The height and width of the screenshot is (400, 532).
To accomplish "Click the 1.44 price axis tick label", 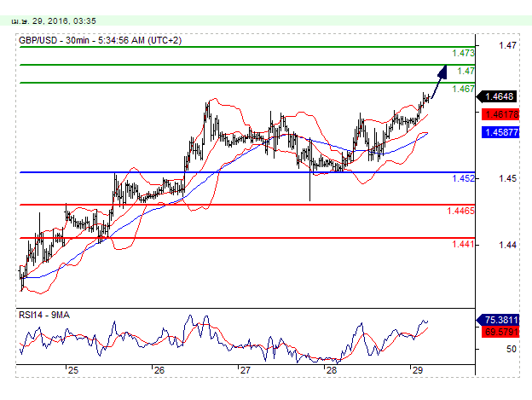I will click(x=507, y=245).
